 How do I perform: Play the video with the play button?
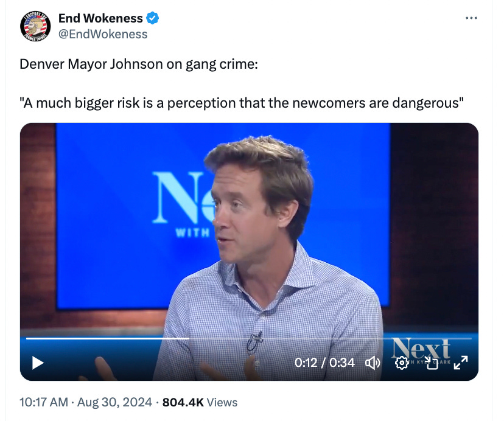pyautogui.click(x=38, y=363)
